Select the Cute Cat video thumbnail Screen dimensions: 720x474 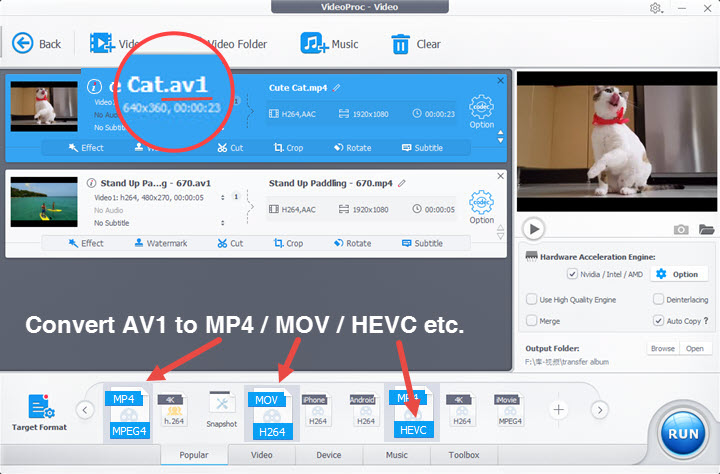[44, 106]
